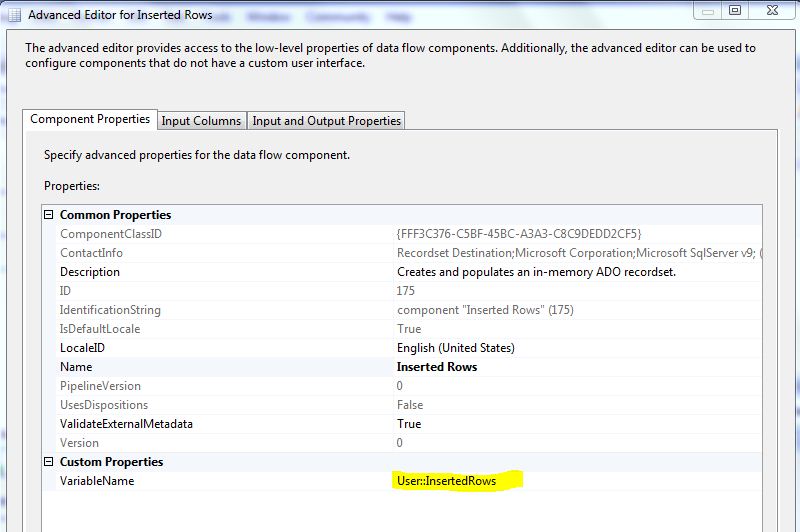This screenshot has height=532, width=800.
Task: Select the Component Properties tab
Action: click(90, 119)
